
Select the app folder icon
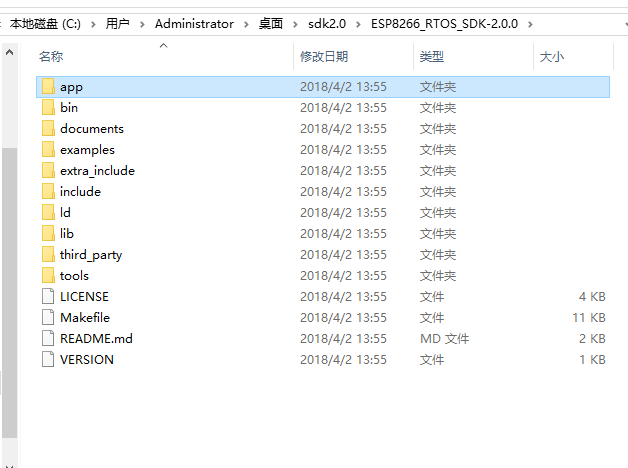tap(48, 86)
